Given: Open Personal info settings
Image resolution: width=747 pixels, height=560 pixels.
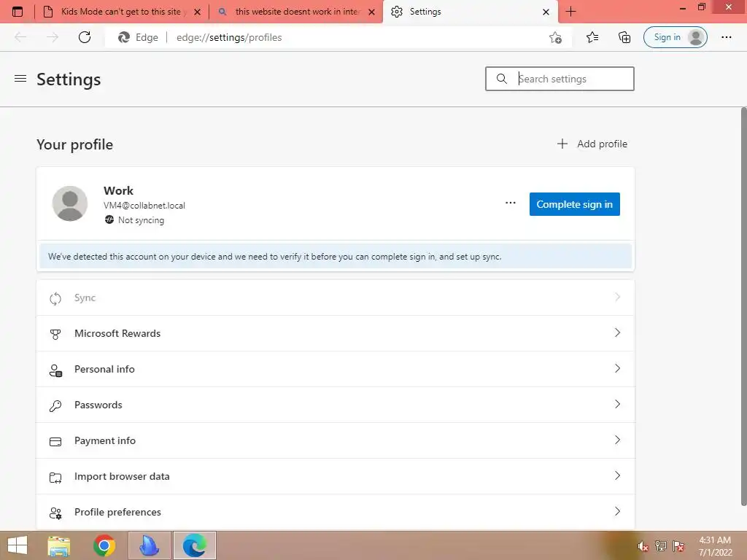Looking at the screenshot, I should tap(336, 369).
